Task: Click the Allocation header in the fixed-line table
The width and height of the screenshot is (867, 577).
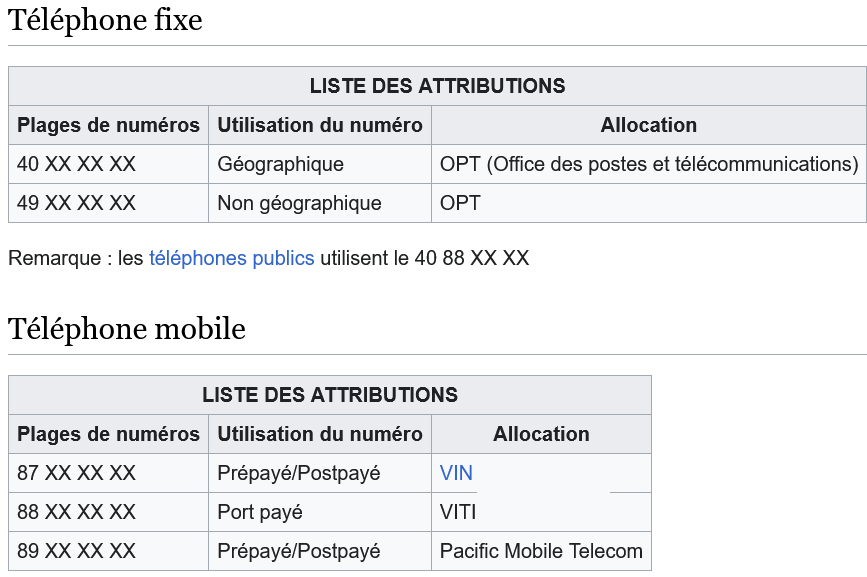Action: coord(649,125)
